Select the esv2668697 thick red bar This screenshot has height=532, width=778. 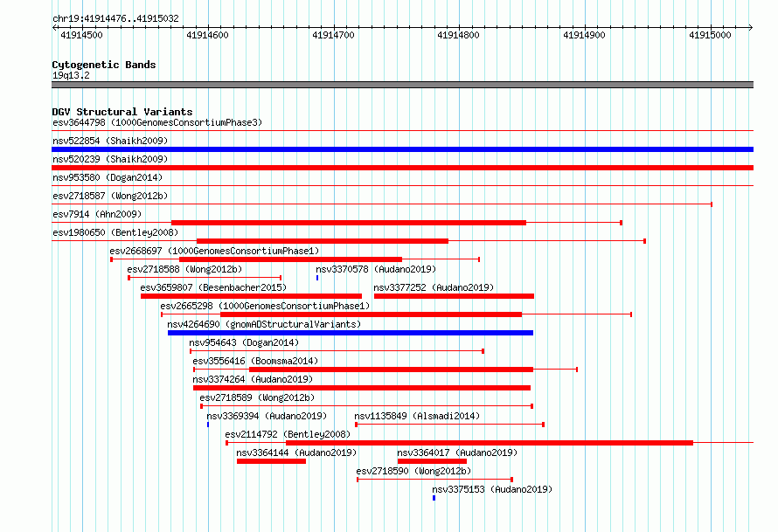290,259
